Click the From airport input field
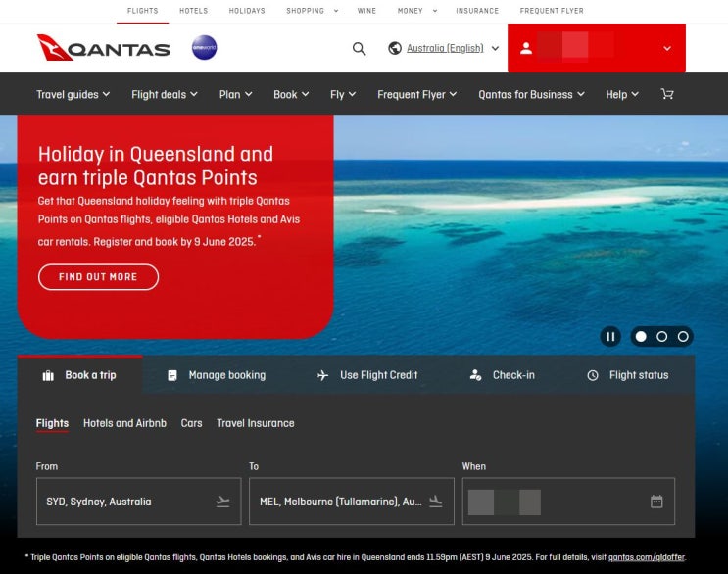 [138, 502]
